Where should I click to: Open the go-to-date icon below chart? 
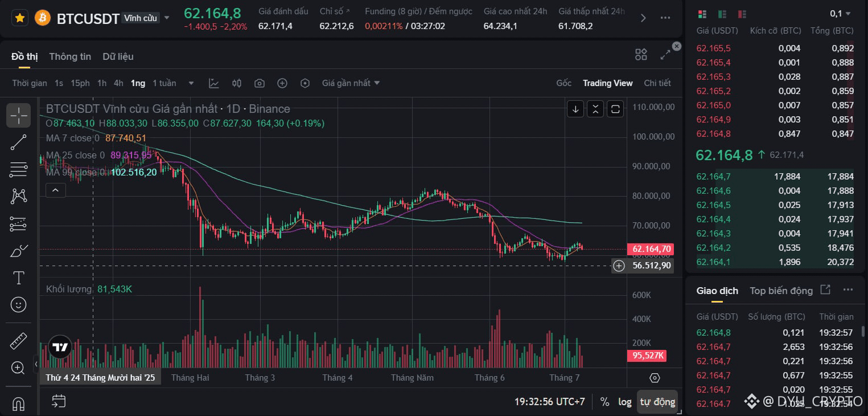tap(59, 402)
